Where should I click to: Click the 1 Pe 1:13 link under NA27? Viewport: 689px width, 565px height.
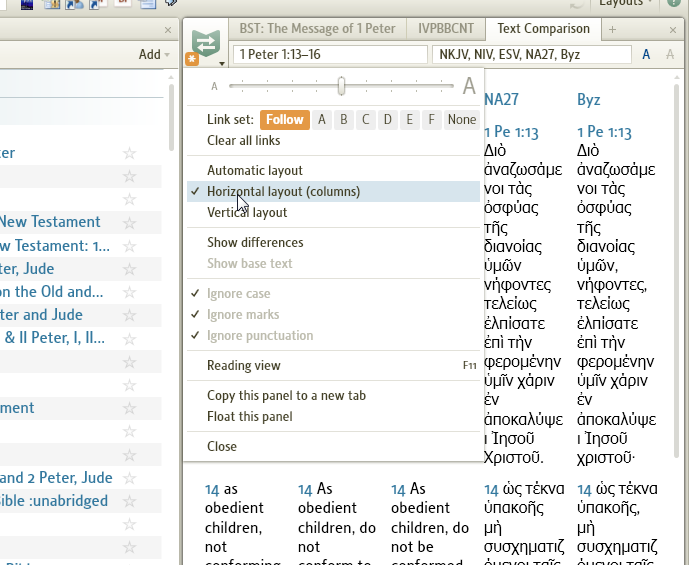coord(511,132)
